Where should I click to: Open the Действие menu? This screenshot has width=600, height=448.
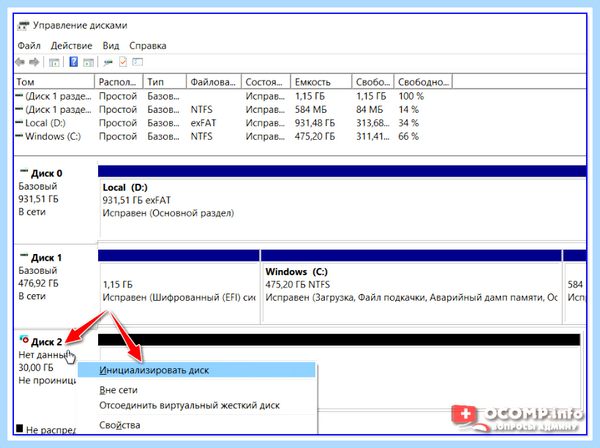tap(72, 46)
